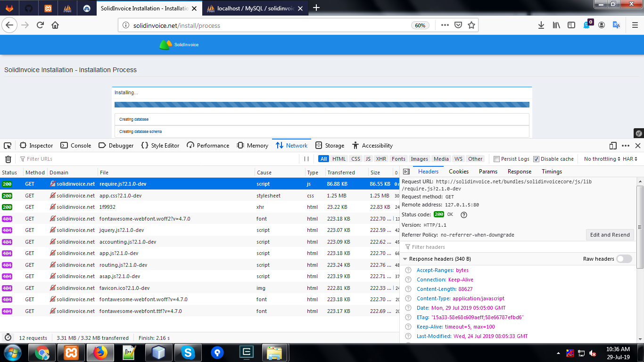View the request's Cookies tab
644x362 pixels.
(459, 172)
